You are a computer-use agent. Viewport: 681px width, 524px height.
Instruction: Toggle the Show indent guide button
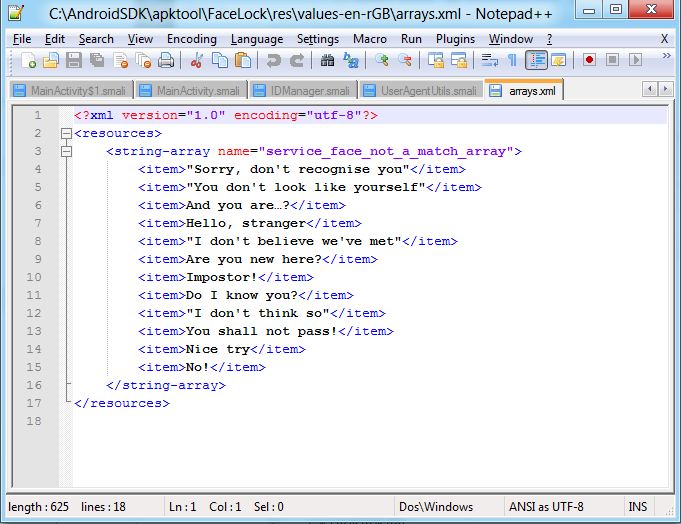pyautogui.click(x=537, y=61)
